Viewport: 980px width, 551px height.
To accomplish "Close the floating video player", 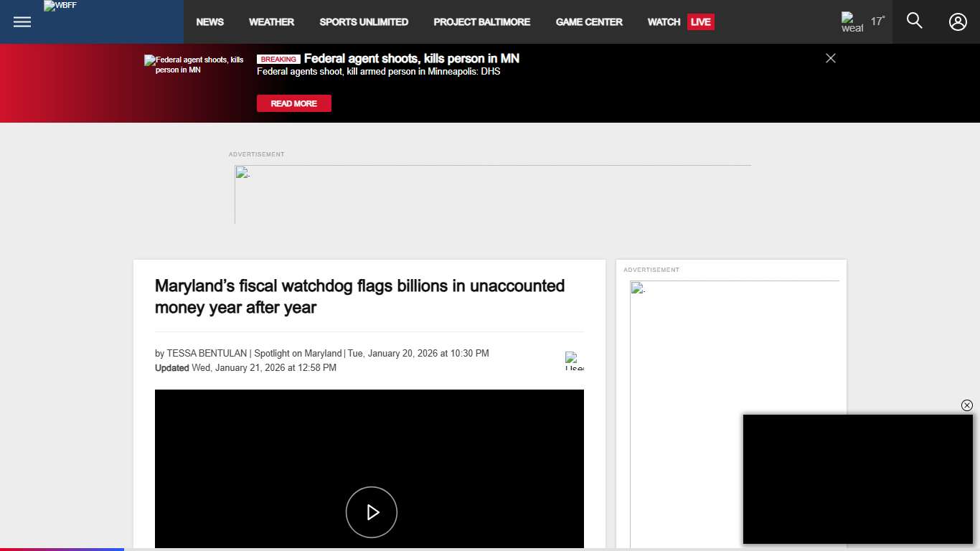I will click(x=966, y=405).
